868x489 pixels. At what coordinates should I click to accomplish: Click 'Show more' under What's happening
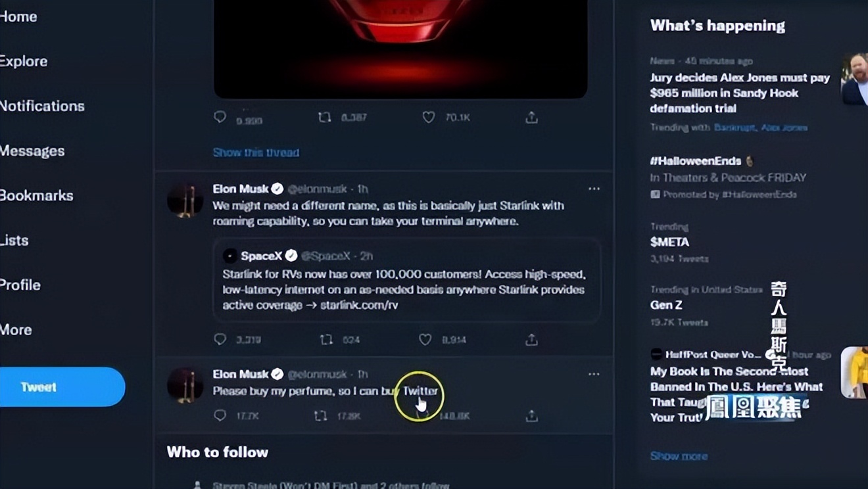point(679,455)
